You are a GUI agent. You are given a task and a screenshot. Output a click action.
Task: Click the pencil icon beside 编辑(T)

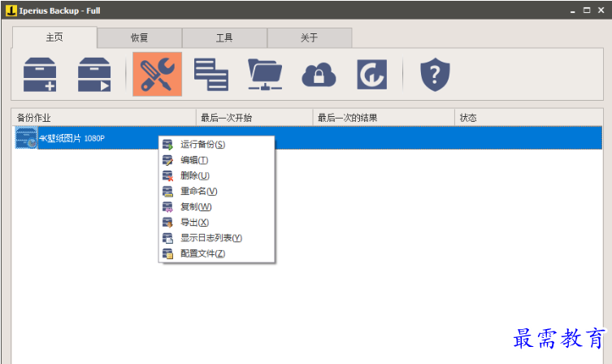point(167,160)
